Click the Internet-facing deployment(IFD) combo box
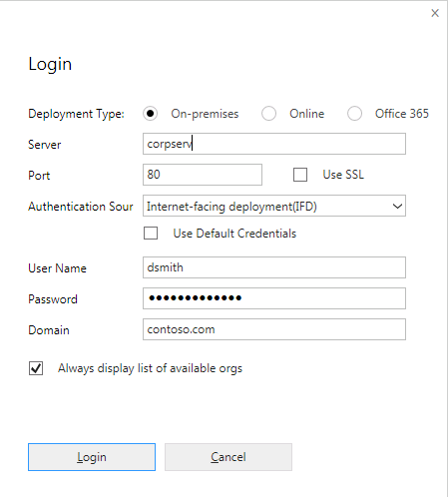Viewport: 448px width, 497px height. coord(274,206)
